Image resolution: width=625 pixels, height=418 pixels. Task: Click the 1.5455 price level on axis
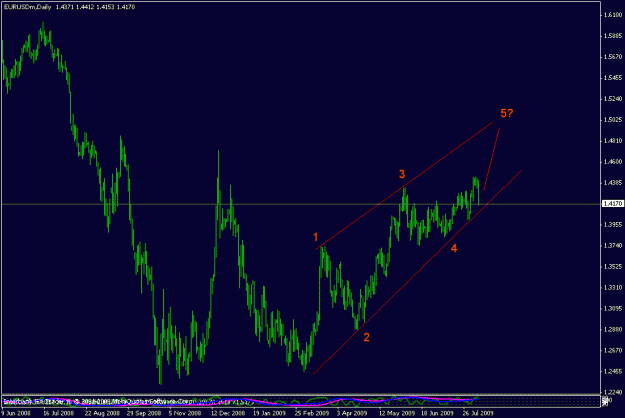(613, 78)
